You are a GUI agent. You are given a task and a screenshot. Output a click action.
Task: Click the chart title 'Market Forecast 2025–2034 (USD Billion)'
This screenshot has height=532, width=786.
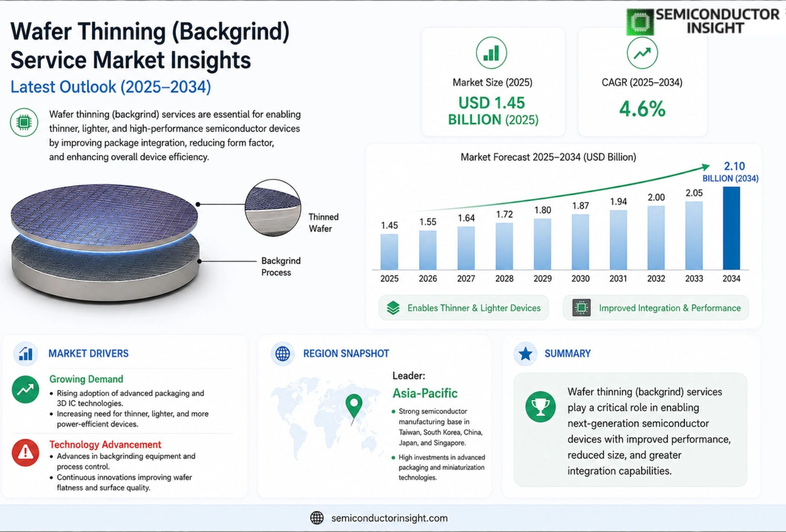point(548,157)
